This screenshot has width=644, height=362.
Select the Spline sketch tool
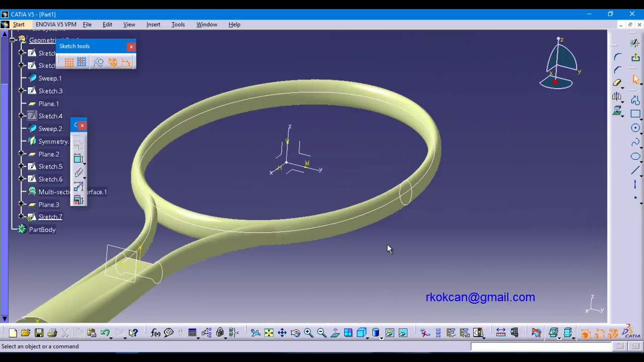coord(635,142)
